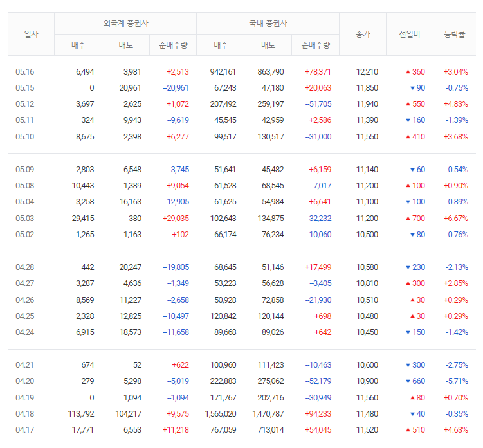This screenshot has height=448, width=483.
Task: Select the 05.04 date cell
Action: 25,201
